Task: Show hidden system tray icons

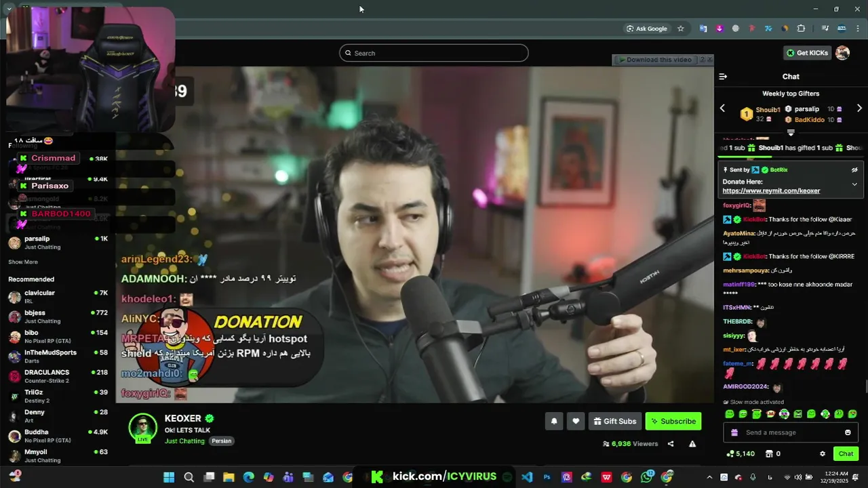Action: (x=709, y=477)
